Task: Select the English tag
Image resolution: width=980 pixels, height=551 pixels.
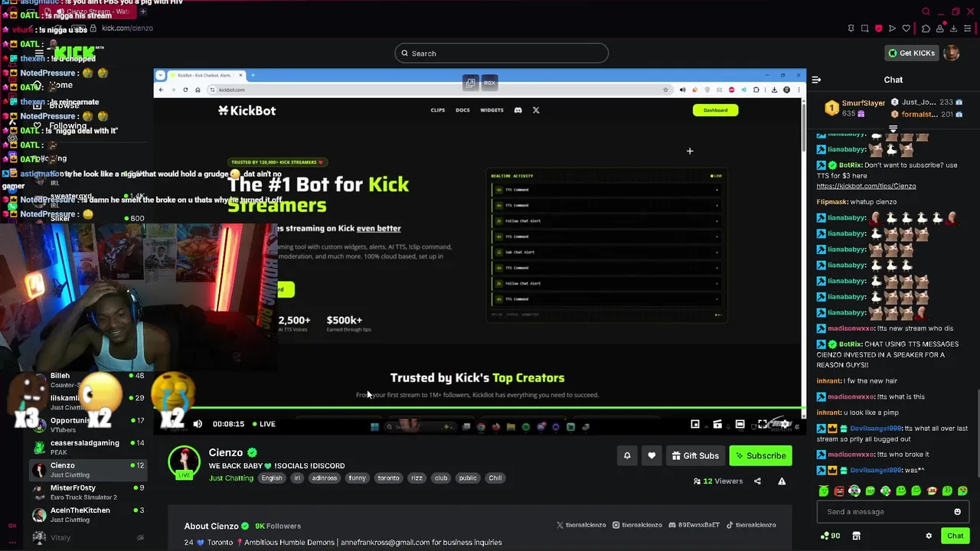Action: pos(272,478)
